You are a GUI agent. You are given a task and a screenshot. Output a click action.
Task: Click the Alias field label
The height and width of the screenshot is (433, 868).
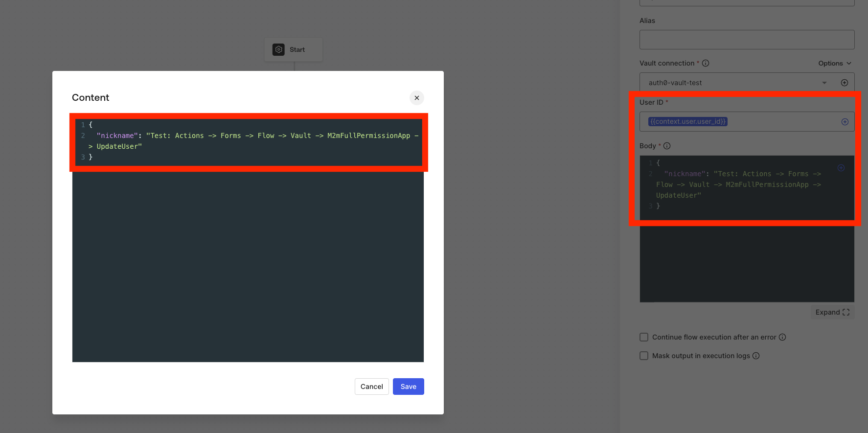pos(647,21)
